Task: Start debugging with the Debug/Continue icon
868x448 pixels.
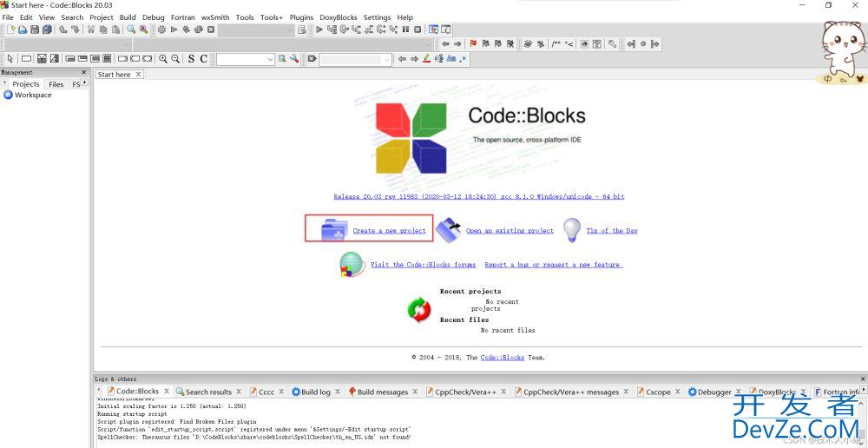Action: [x=319, y=30]
